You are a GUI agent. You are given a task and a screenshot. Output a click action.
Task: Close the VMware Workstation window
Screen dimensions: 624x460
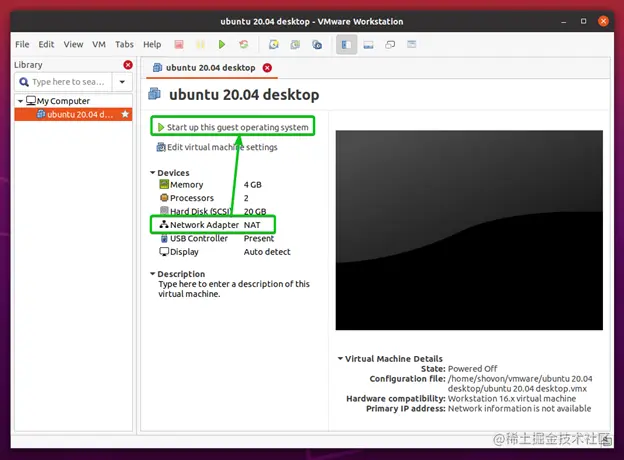tap(603, 21)
